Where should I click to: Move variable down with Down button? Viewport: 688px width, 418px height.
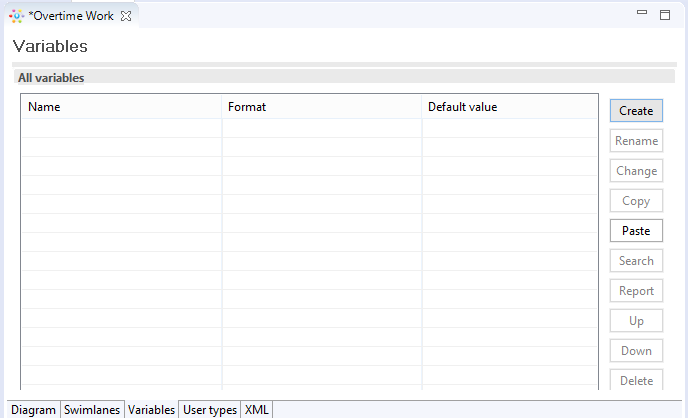[x=636, y=351]
